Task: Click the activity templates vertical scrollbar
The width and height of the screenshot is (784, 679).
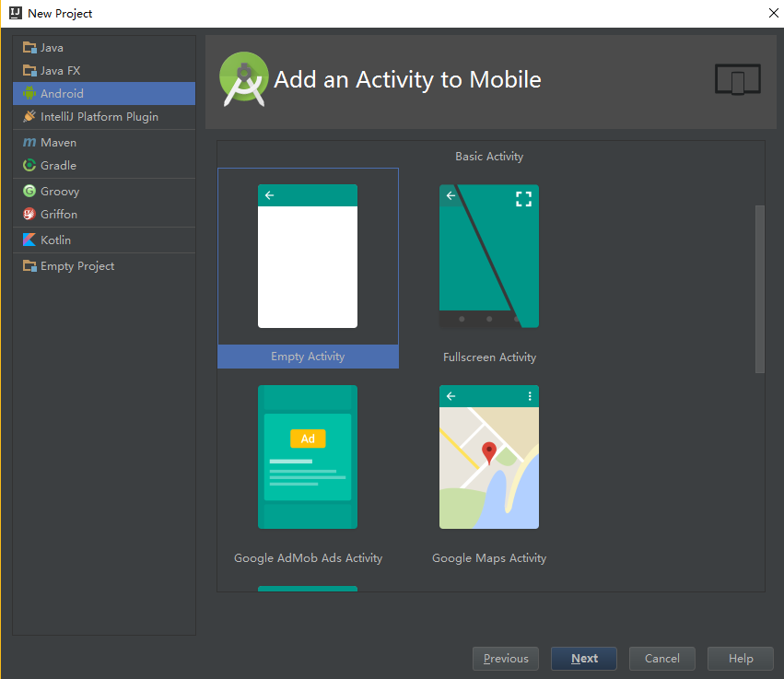Action: pyautogui.click(x=759, y=289)
